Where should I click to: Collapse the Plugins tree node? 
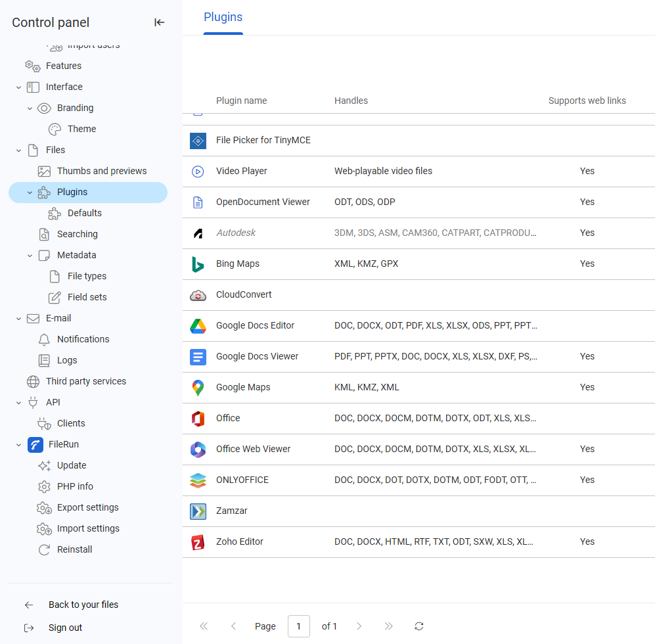coord(30,193)
